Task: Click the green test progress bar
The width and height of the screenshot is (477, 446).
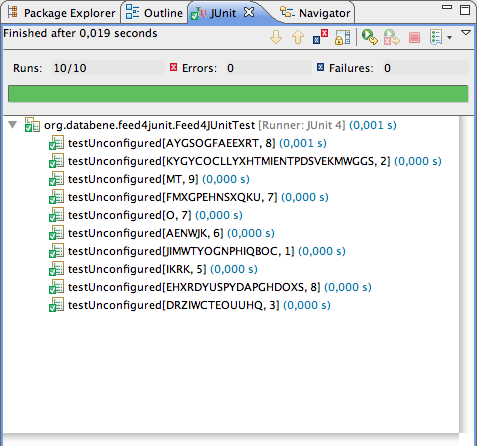Action: (x=238, y=94)
